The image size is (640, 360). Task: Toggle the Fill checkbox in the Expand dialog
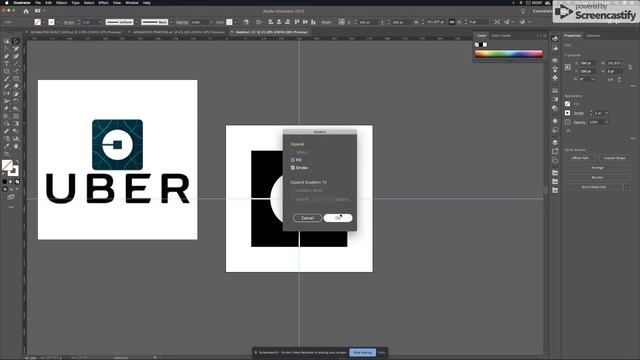[x=293, y=160]
